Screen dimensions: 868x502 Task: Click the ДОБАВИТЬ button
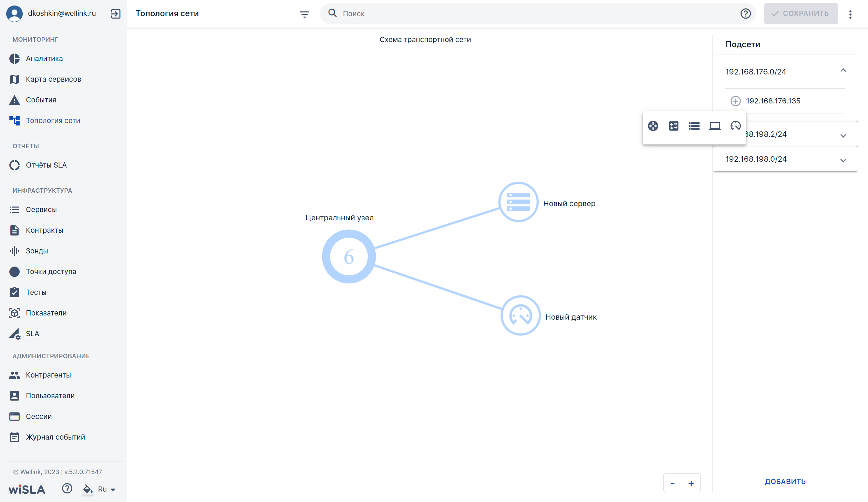[785, 482]
